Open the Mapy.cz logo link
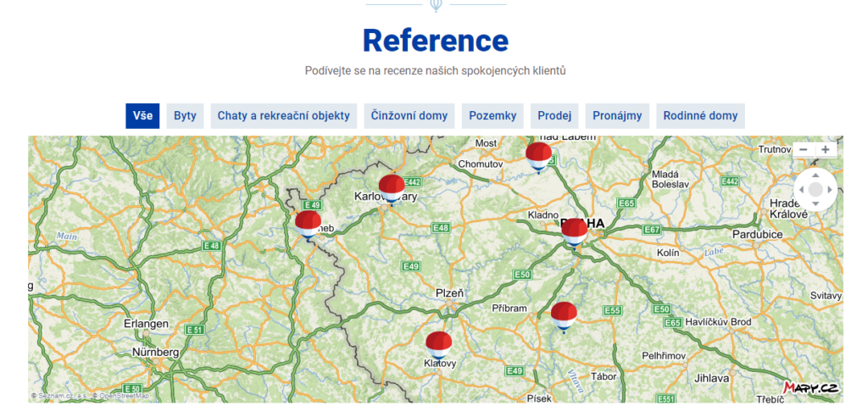This screenshot has width=868, height=417. (x=810, y=388)
